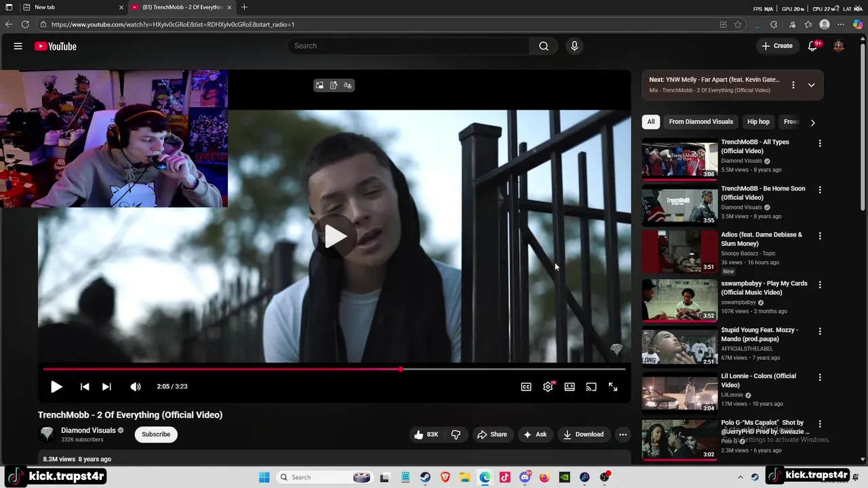The height and width of the screenshot is (488, 868).
Task: Open browser settings and more ellipsis
Action: click(841, 24)
